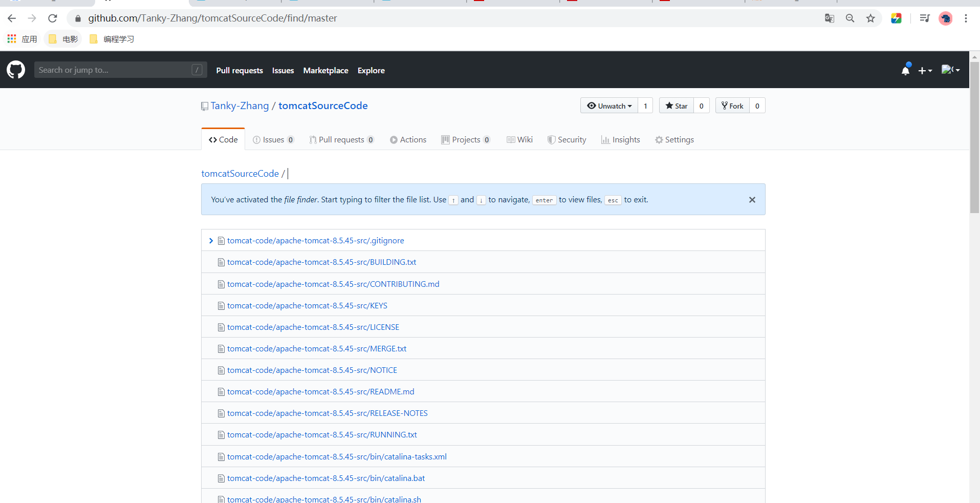Open Marketplace in top navigation
Viewport: 980px width, 503px height.
point(325,71)
